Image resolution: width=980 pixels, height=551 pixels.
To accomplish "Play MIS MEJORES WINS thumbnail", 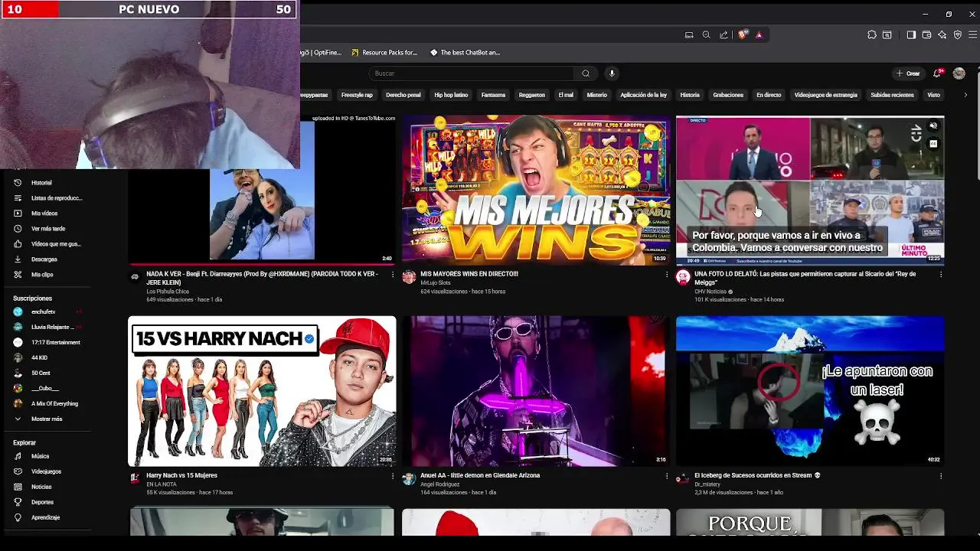I will [536, 190].
